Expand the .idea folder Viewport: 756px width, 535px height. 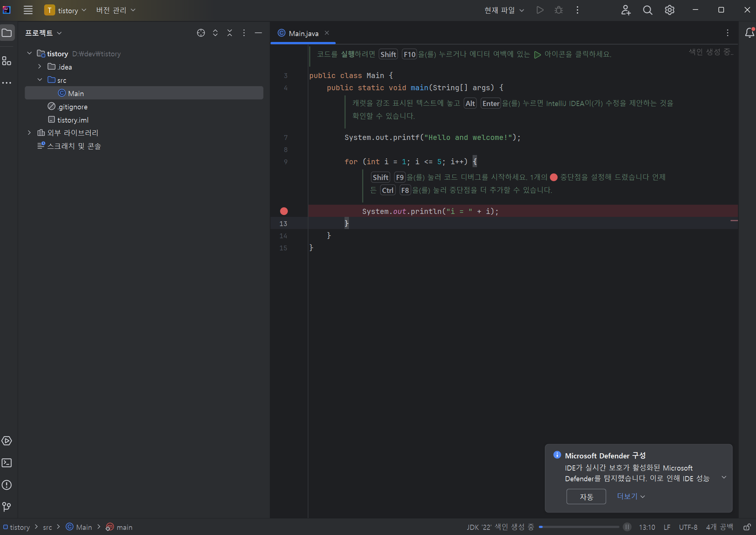click(x=40, y=67)
